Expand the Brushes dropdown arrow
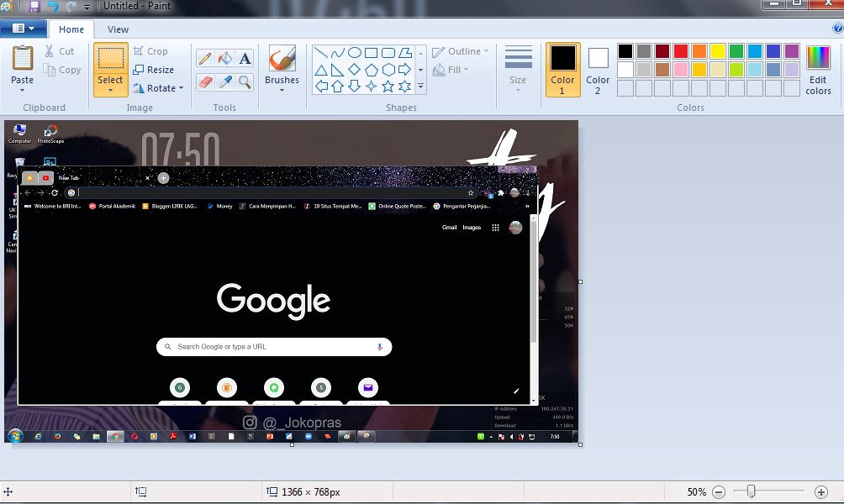Image resolution: width=844 pixels, height=504 pixels. 282,91
